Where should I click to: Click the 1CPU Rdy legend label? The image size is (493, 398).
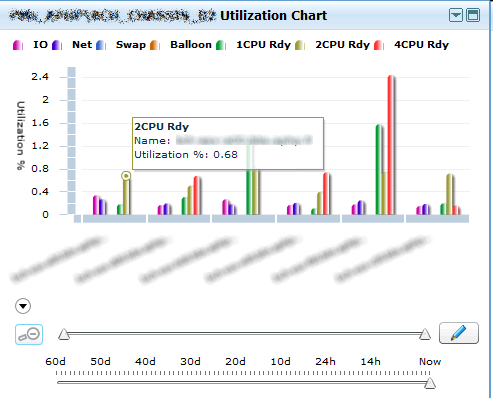[263, 45]
